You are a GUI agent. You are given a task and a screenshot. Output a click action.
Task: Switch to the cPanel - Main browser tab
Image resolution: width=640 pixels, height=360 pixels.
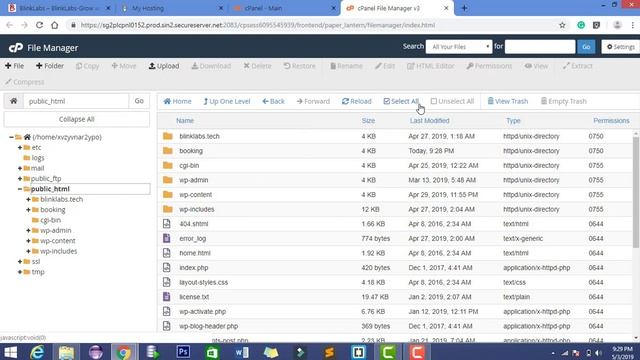point(284,8)
